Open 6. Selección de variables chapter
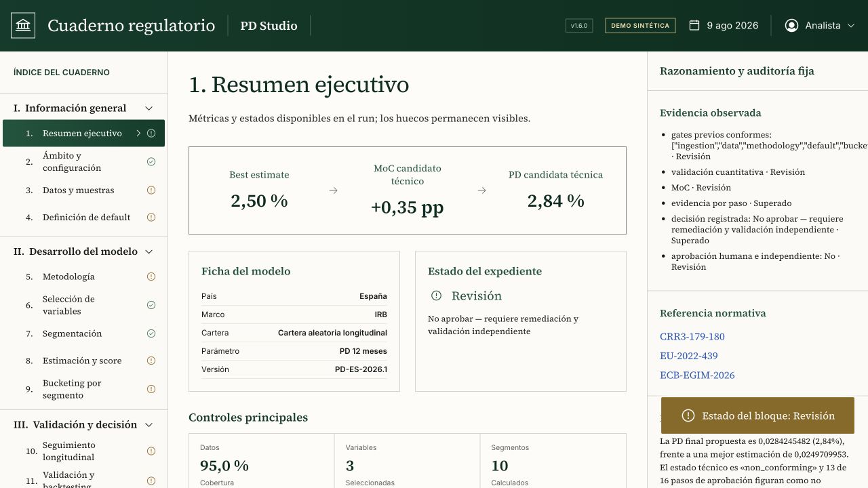The image size is (868, 488). (83, 305)
